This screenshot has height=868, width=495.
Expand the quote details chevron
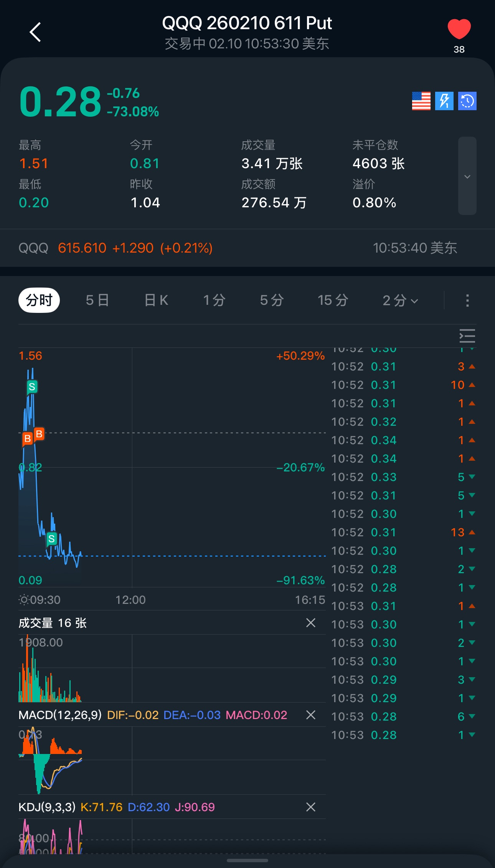tap(467, 176)
